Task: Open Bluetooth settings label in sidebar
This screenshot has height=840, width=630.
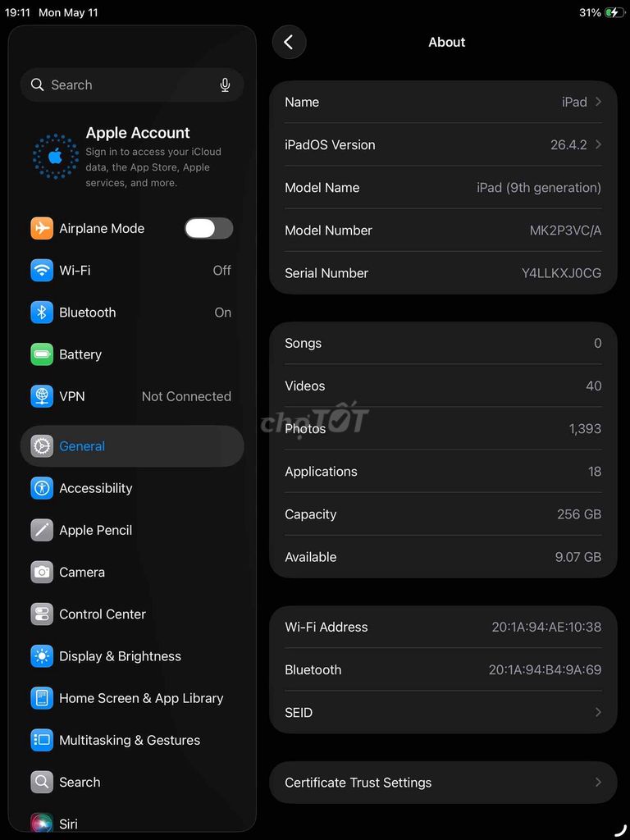Action: click(87, 313)
